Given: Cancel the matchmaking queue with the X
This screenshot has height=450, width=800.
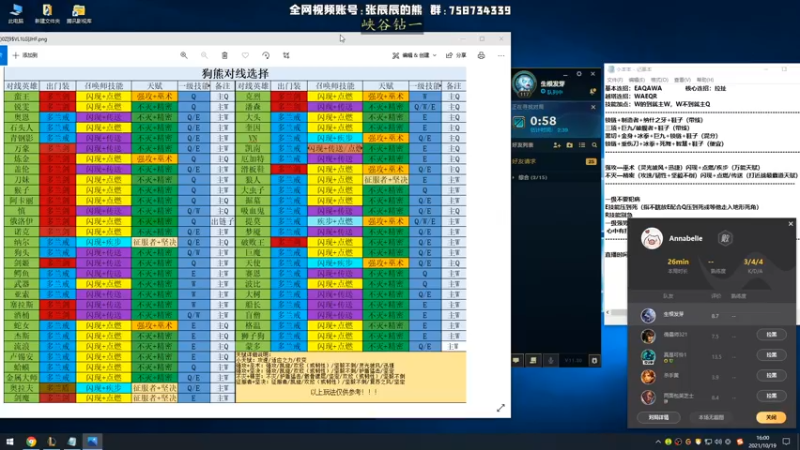Looking at the screenshot, I should click(593, 107).
